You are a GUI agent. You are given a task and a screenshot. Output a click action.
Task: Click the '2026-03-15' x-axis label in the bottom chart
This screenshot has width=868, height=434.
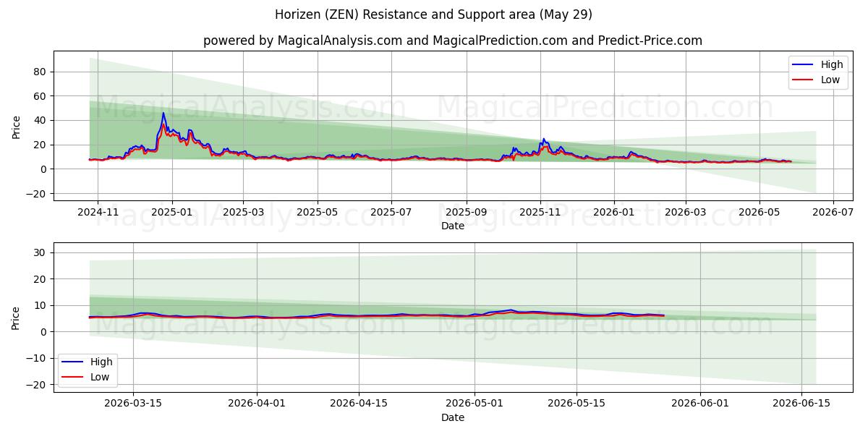[133, 404]
